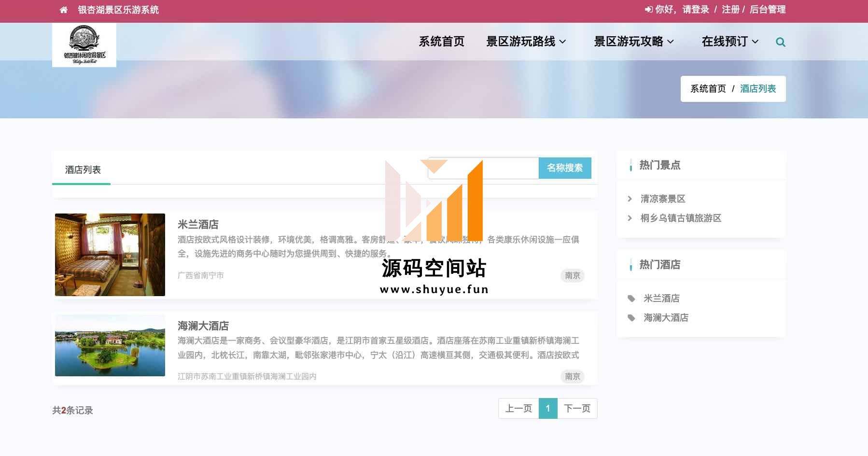Go to the 下一页 page button
Image resolution: width=868 pixels, height=456 pixels.
(x=577, y=409)
